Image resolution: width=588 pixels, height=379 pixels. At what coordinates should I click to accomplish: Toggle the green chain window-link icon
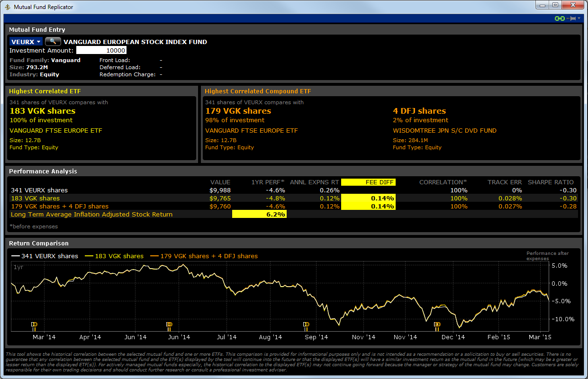560,18
